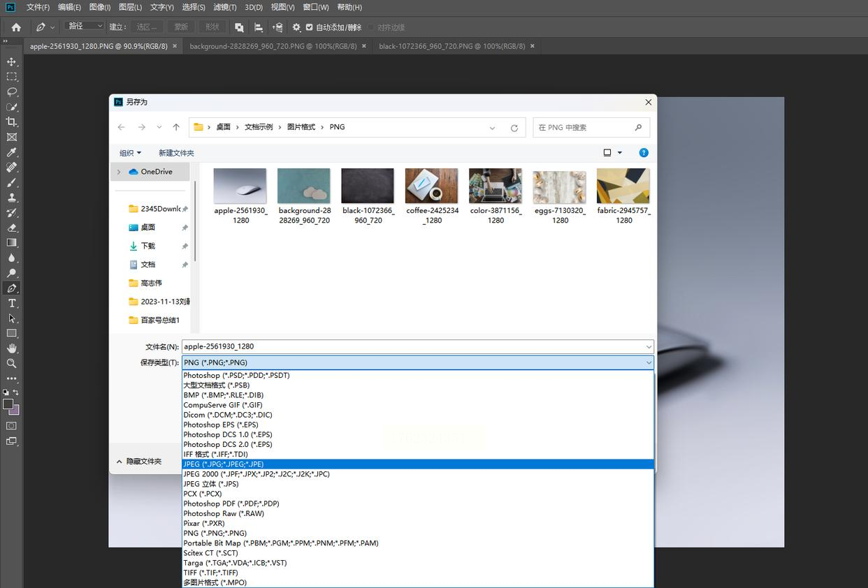The image size is (868, 588).
Task: Select the Lasso tool
Action: click(x=11, y=91)
